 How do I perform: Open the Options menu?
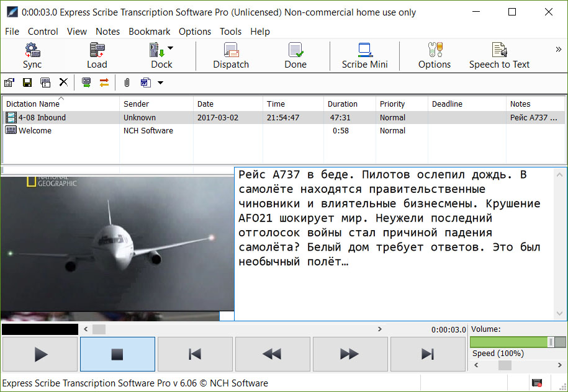(194, 32)
